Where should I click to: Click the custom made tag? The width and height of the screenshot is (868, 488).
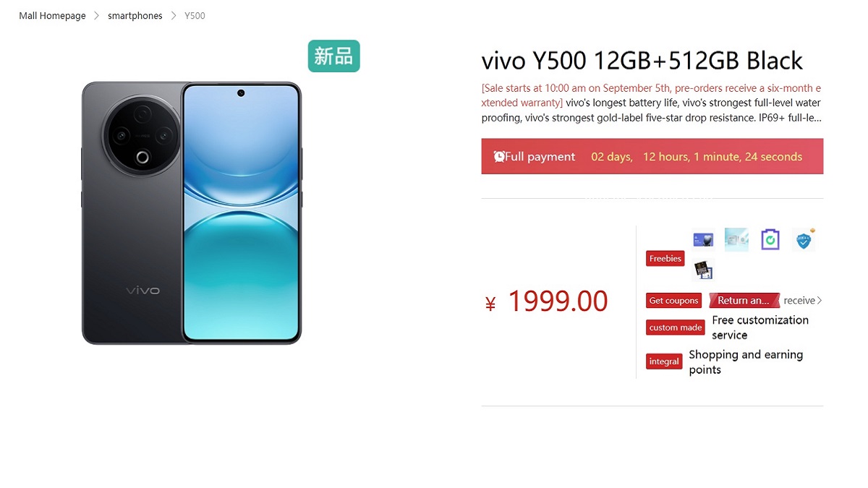[676, 328]
